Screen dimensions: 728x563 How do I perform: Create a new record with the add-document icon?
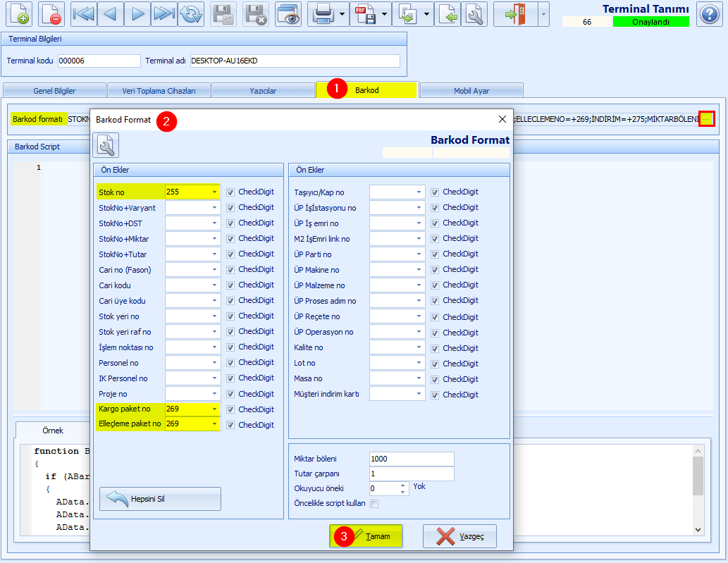pos(19,14)
